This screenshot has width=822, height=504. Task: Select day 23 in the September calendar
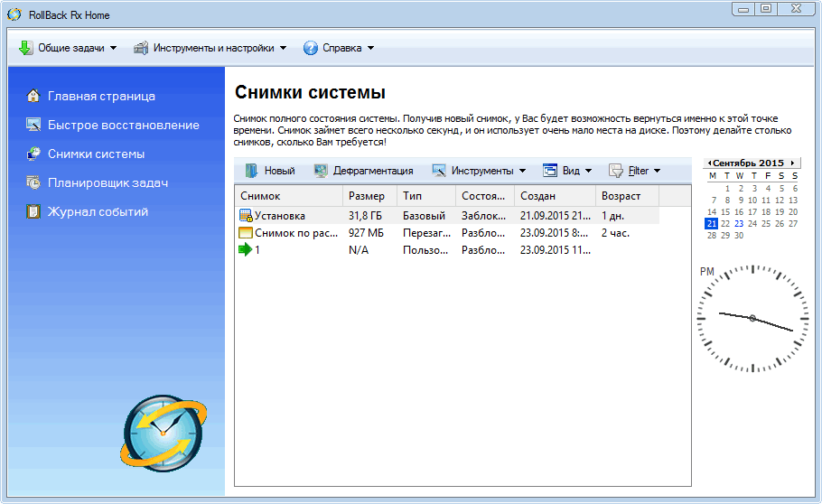click(x=739, y=223)
